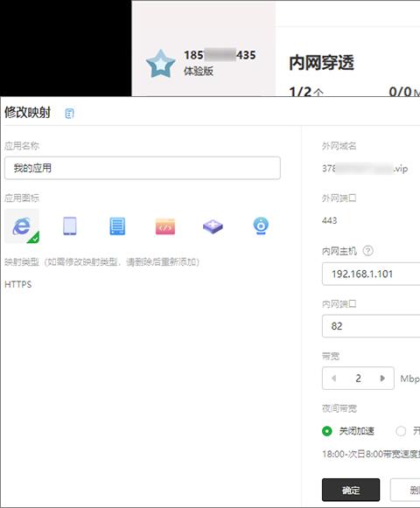
Task: Open the document icon beside 修改映射
Action: (69, 114)
